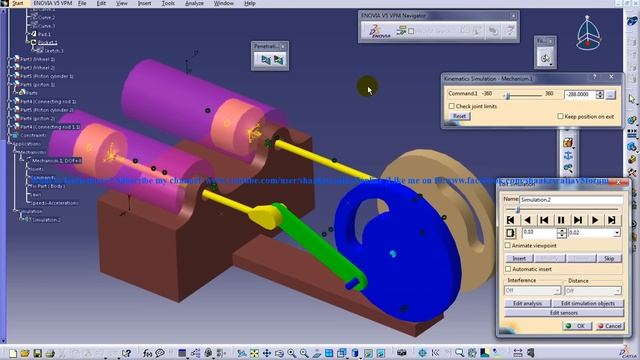Click the Command.1 slider handle
This screenshot has width=640, height=360.
(508, 96)
